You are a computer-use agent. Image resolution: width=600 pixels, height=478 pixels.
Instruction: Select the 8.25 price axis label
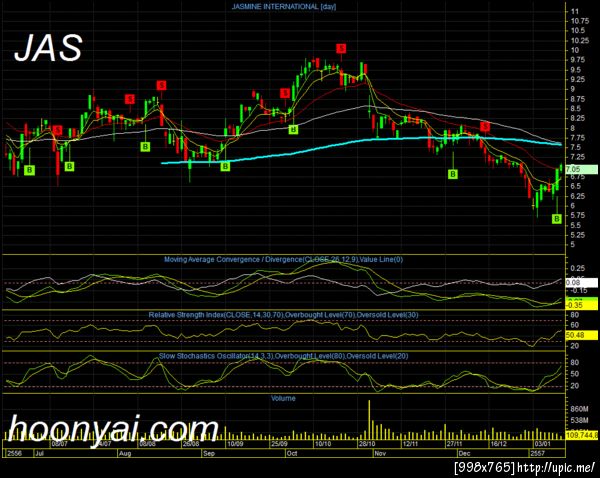click(578, 119)
